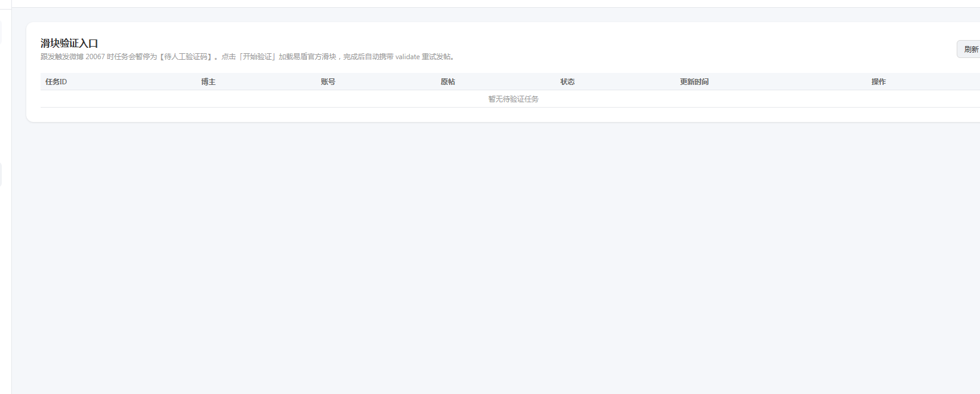The width and height of the screenshot is (980, 394).
Task: Select the 状态 column header
Action: (x=567, y=82)
